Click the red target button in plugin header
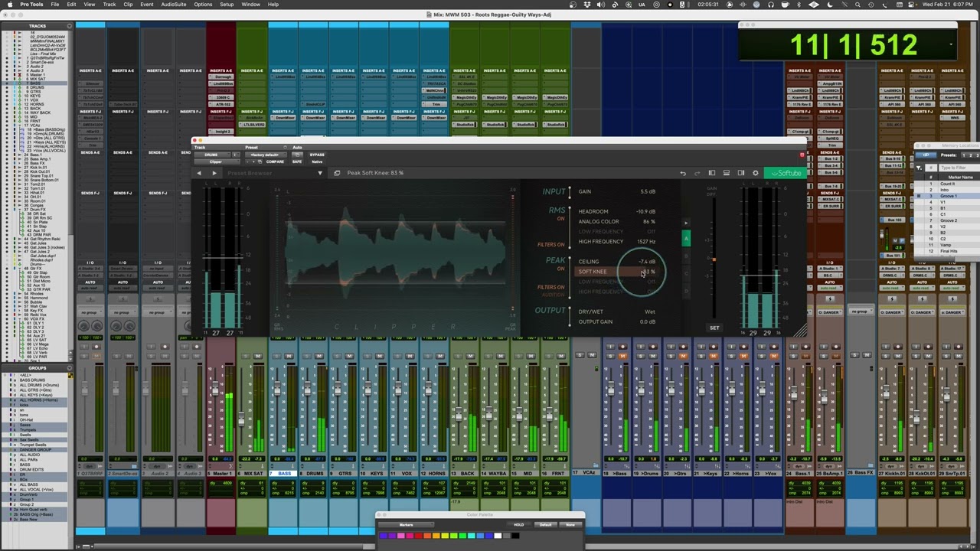980x551 pixels. pos(802,155)
